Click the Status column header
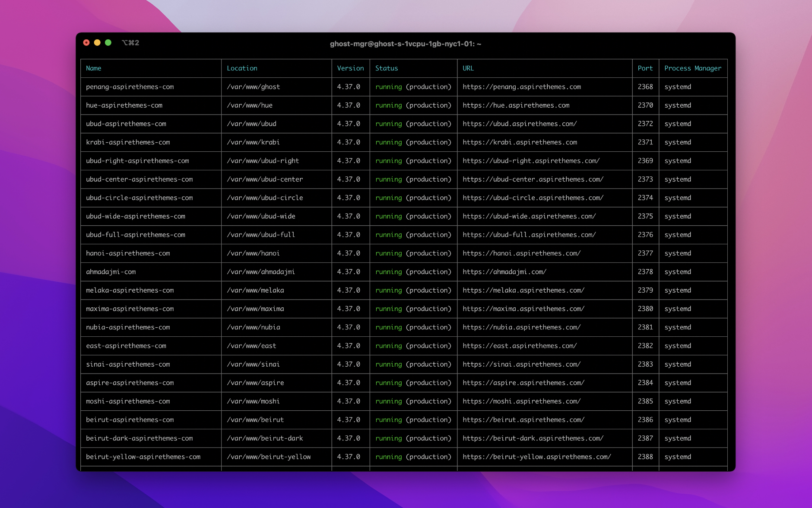This screenshot has width=812, height=508. (x=387, y=68)
